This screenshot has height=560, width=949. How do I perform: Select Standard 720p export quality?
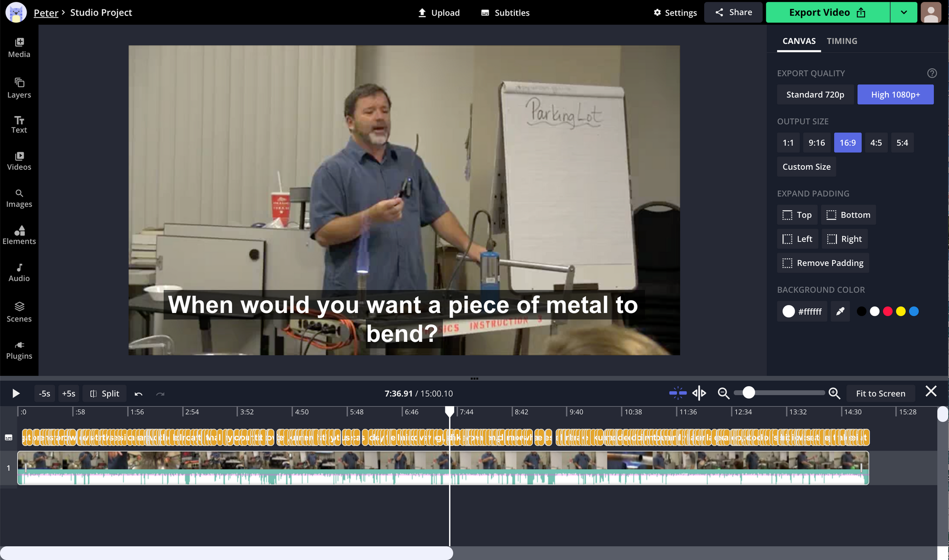815,94
